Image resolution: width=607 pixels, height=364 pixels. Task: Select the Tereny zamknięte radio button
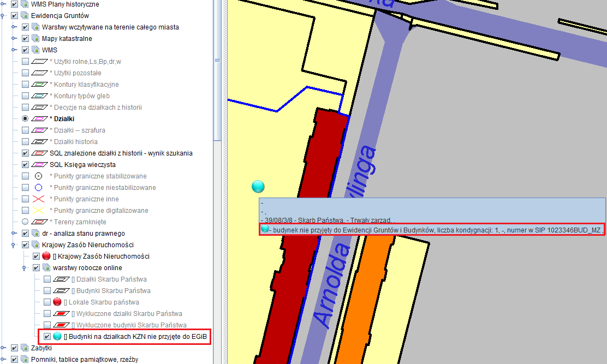tap(25, 222)
